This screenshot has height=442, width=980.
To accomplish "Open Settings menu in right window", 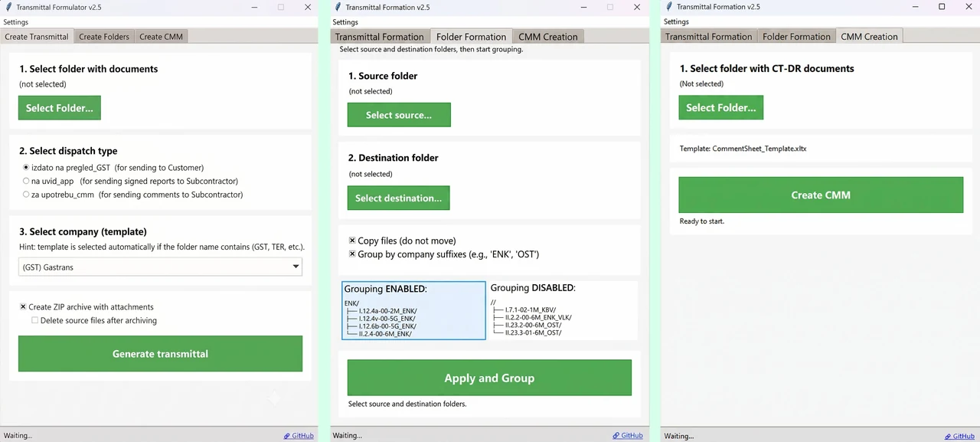I will 676,22.
